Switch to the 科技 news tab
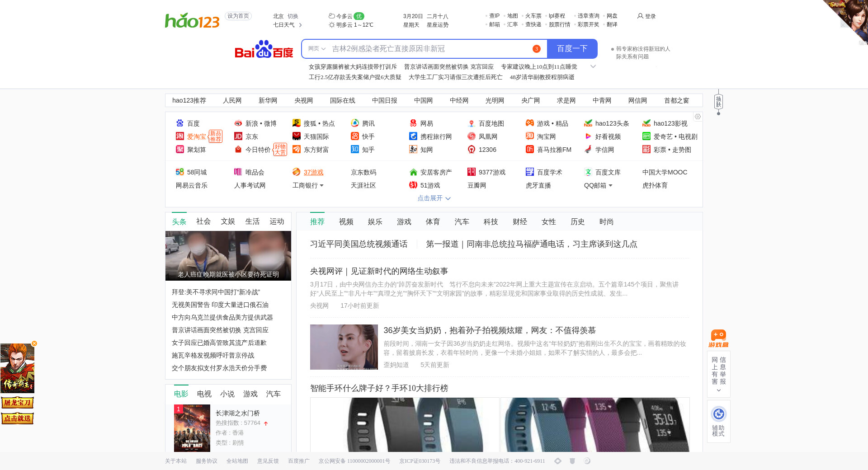 (491, 222)
